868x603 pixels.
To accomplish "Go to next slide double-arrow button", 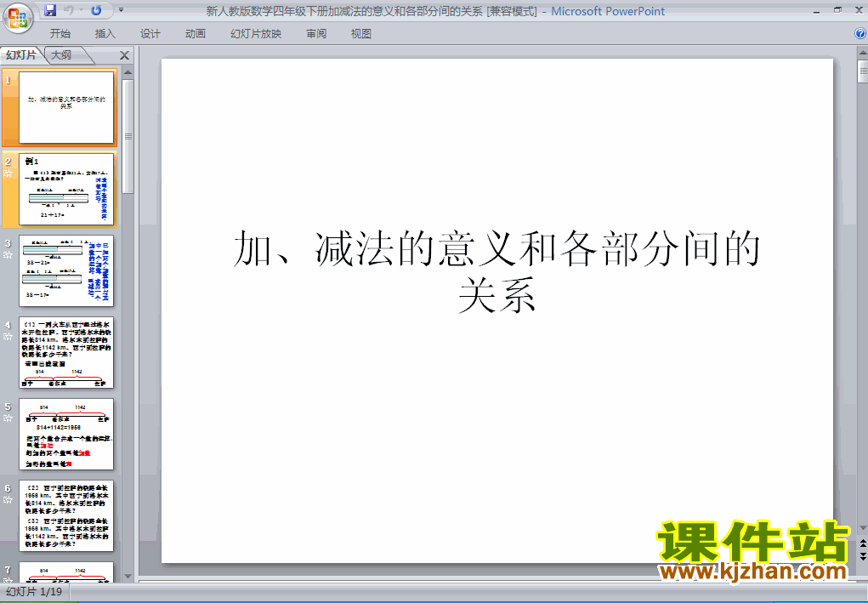I will (862, 556).
